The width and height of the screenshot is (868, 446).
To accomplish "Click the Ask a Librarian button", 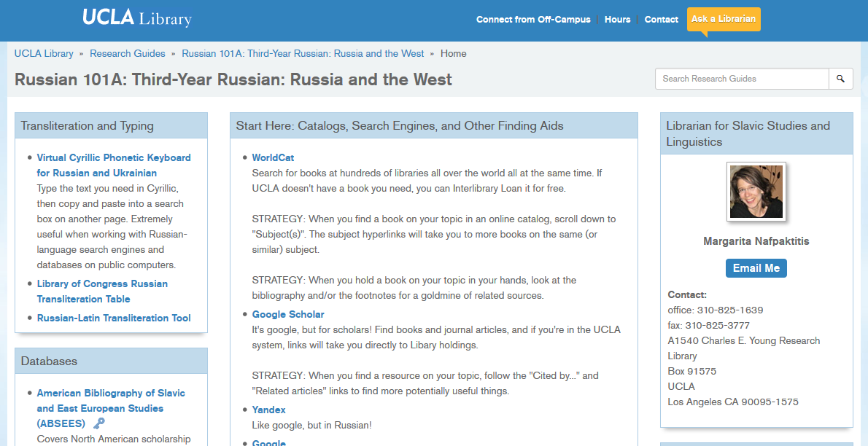I will coord(724,19).
